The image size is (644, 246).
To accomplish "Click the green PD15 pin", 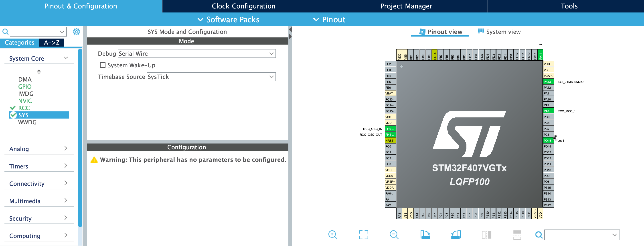I will coord(549,140).
